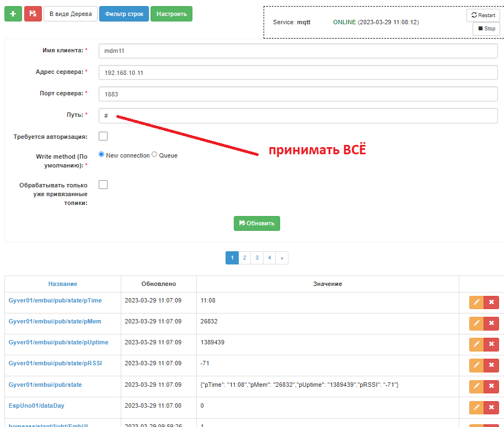Select 'New connection' write method
This screenshot has width=504, height=427.
[x=101, y=154]
